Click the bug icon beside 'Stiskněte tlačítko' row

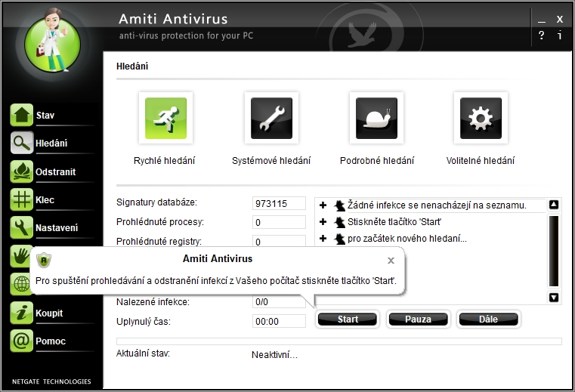(x=339, y=222)
